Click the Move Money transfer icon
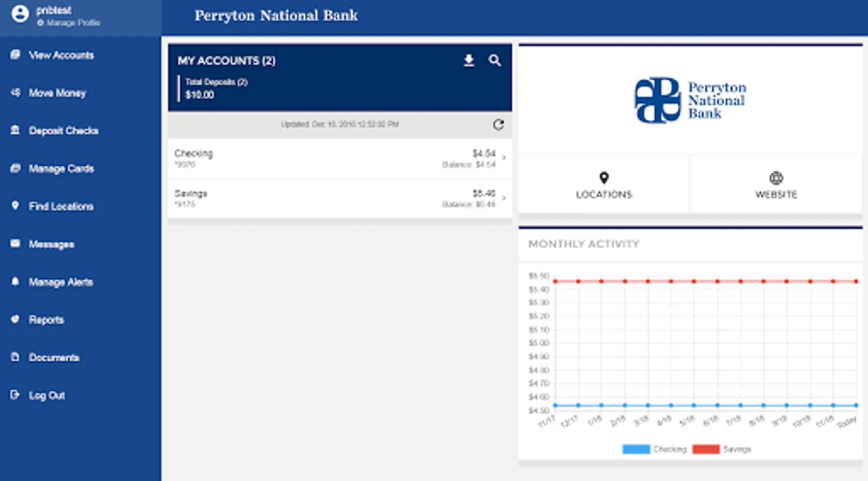868x481 pixels. pyautogui.click(x=15, y=92)
